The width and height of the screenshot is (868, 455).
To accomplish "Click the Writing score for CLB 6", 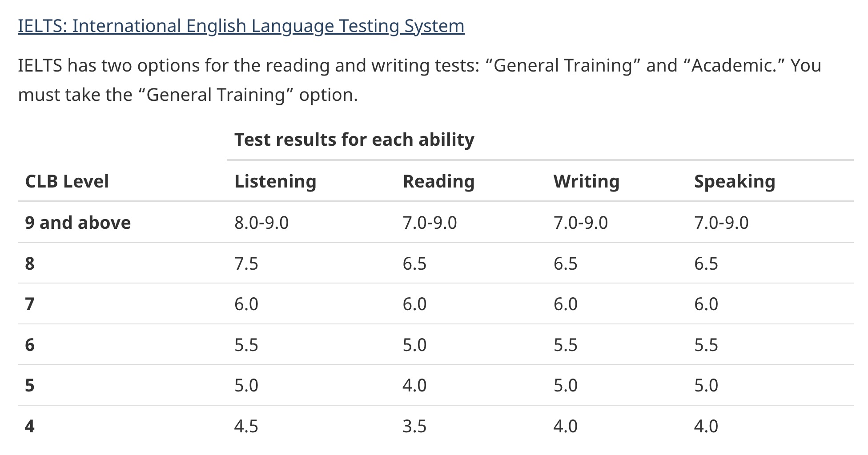I will pyautogui.click(x=565, y=345).
